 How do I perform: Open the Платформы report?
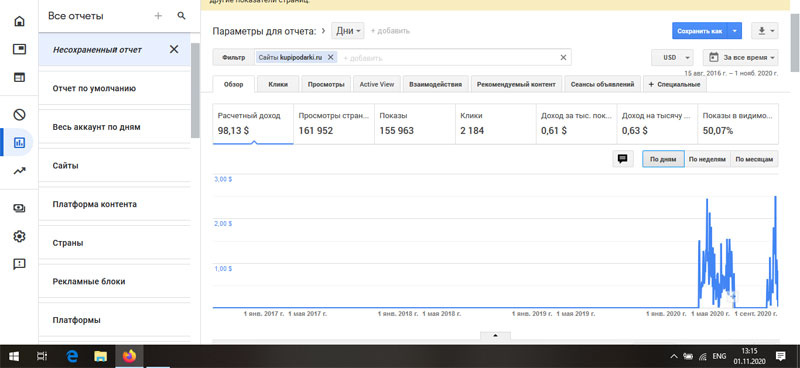(114, 320)
